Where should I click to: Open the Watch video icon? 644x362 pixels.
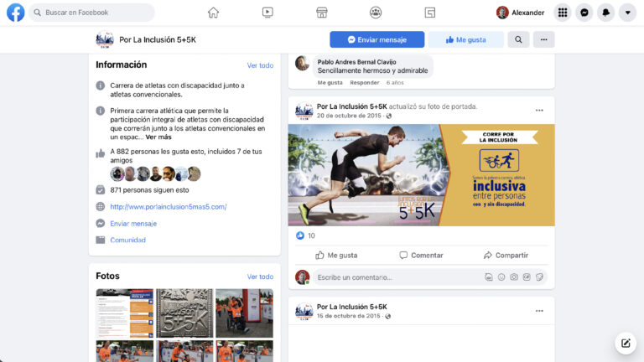click(267, 13)
